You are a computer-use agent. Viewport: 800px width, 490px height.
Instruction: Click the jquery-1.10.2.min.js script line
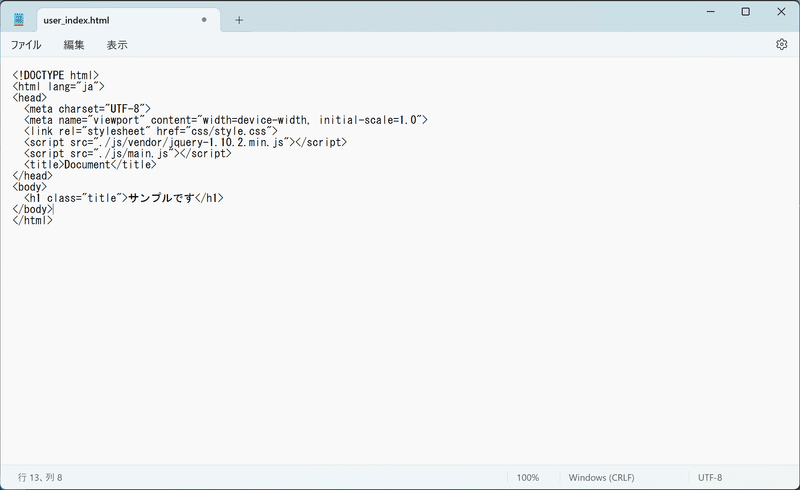[185, 143]
